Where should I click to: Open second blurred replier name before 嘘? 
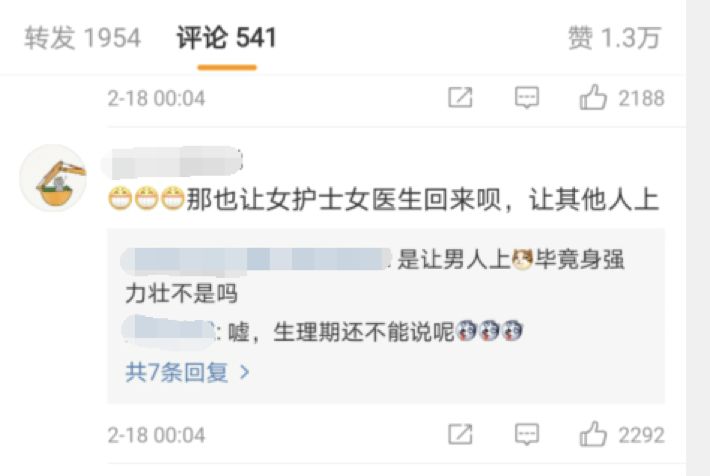169,332
